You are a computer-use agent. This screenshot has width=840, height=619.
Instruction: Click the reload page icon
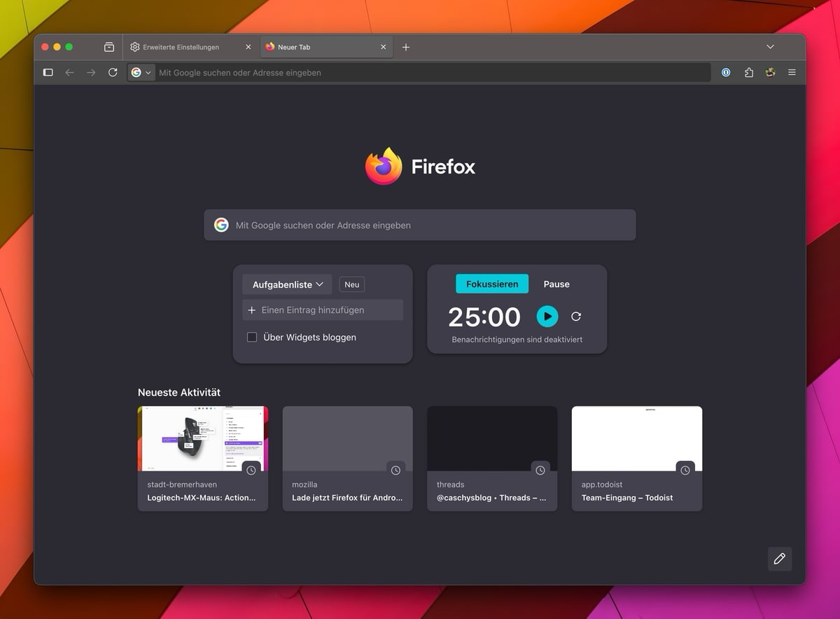(113, 72)
